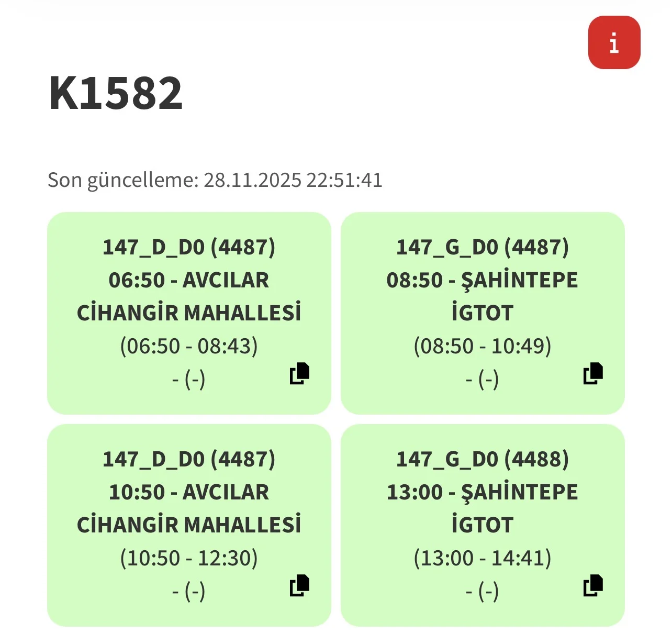Copy the 10:50 Avcılar trip details
672x634 pixels.
pyautogui.click(x=300, y=585)
